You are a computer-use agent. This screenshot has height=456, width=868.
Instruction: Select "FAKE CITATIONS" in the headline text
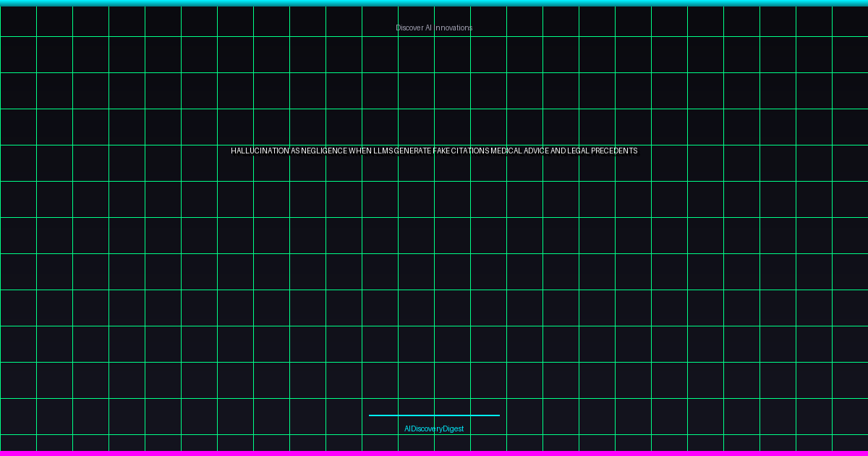(x=461, y=151)
